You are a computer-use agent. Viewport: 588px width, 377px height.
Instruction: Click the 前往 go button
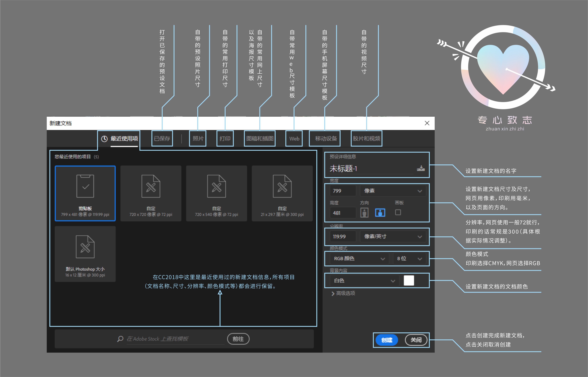pos(238,339)
